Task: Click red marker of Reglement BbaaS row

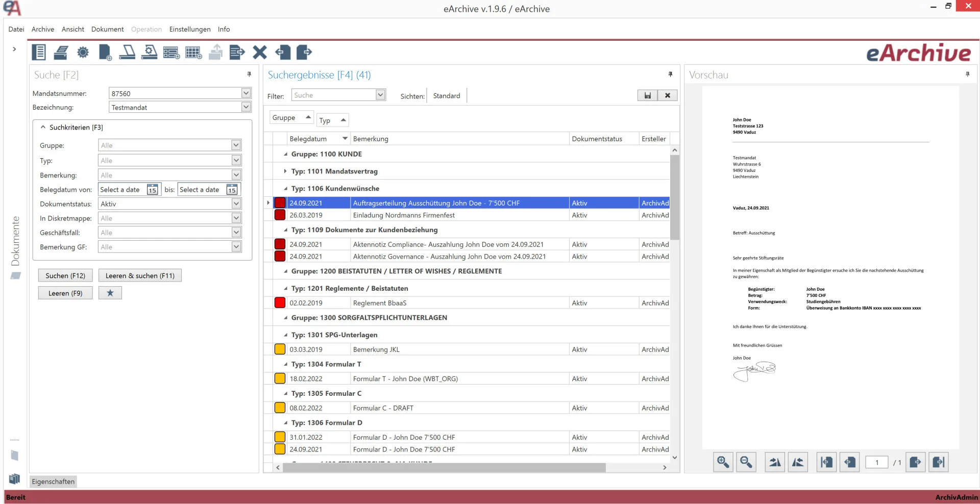Action: tap(280, 303)
